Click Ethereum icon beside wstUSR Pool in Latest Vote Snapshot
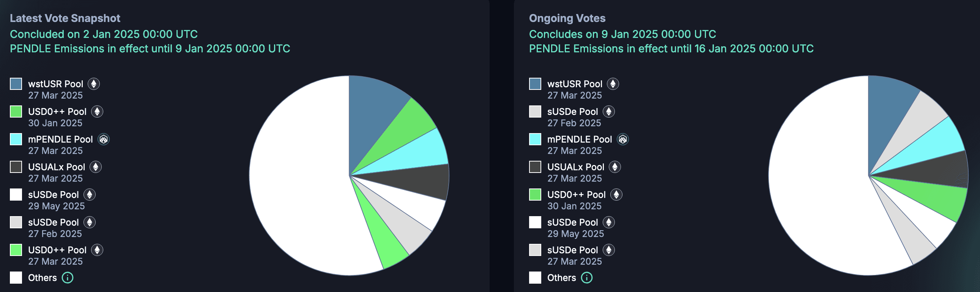Image resolution: width=980 pixels, height=292 pixels. (x=94, y=84)
